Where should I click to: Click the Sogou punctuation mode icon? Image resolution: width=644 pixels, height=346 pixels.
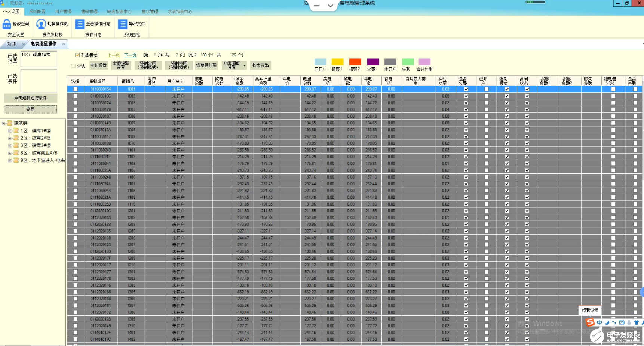coord(614,322)
